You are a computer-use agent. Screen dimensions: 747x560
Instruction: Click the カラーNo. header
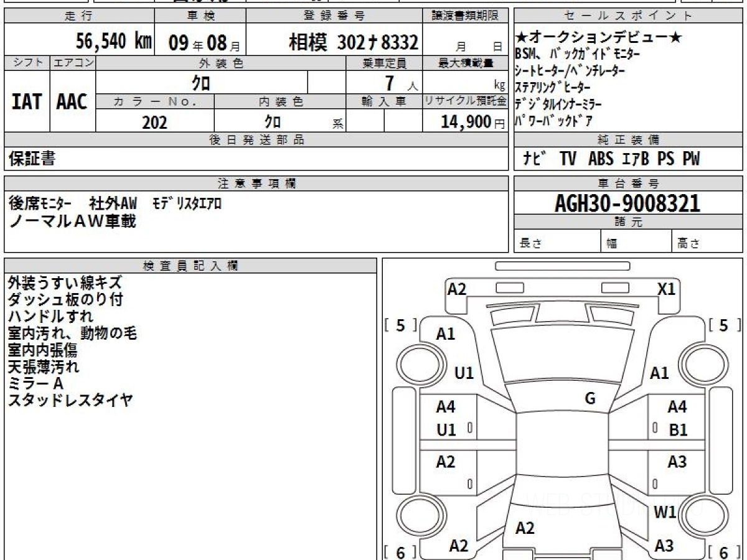pos(155,101)
